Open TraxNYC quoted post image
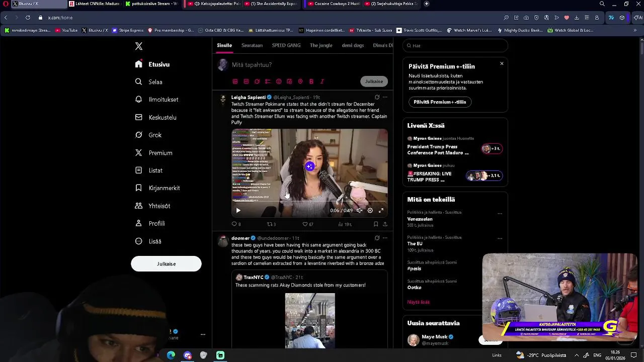This screenshot has width=644, height=362. click(310, 321)
